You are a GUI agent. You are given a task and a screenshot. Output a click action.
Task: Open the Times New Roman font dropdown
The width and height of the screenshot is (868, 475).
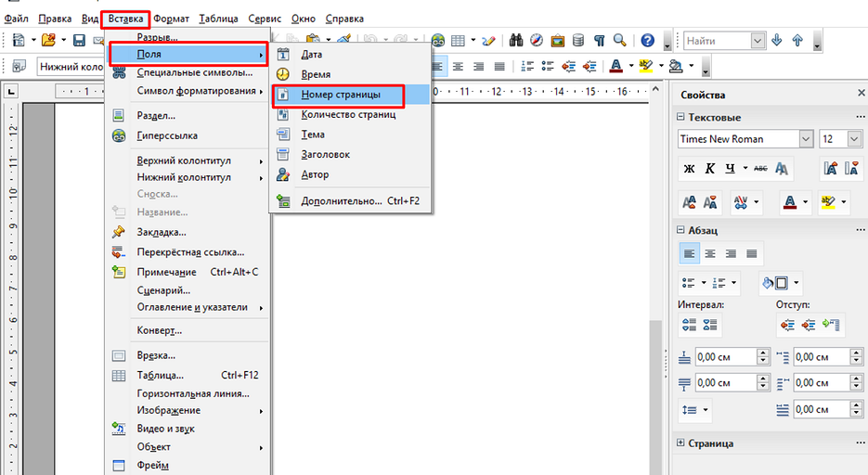[806, 139]
